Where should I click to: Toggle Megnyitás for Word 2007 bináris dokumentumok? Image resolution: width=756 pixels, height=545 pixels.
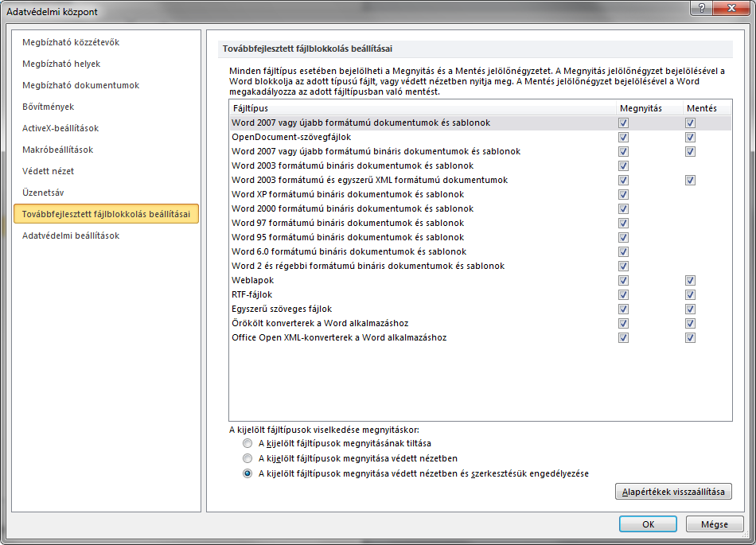623,151
